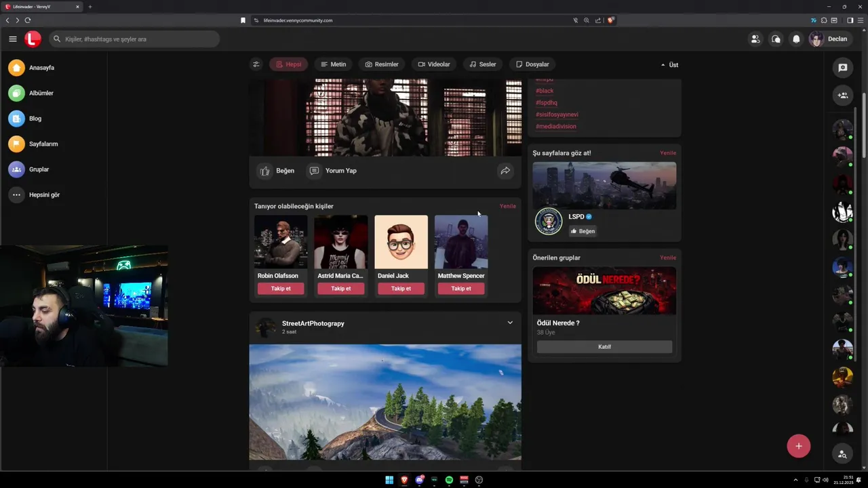This screenshot has height=488, width=868.
Task: Open Albümler in the sidebar
Action: tap(31, 93)
